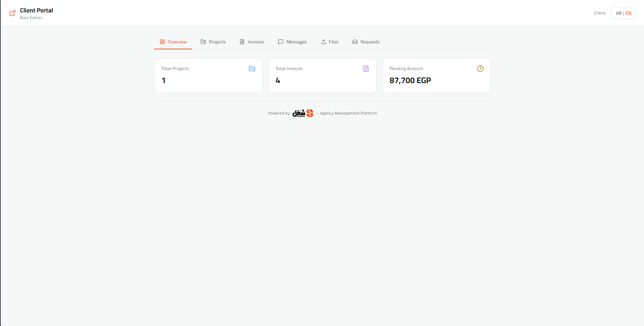Click the Projects tab folder icon
This screenshot has height=326, width=644.
coord(203,42)
